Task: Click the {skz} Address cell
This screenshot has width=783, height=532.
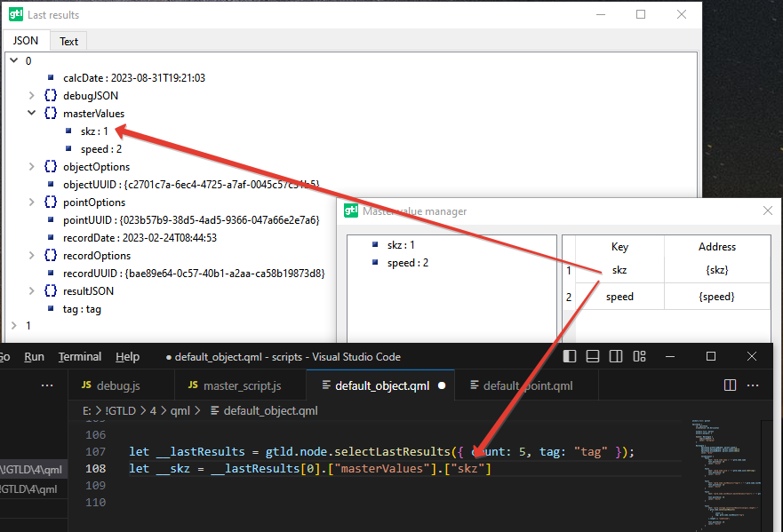Action: tap(716, 270)
